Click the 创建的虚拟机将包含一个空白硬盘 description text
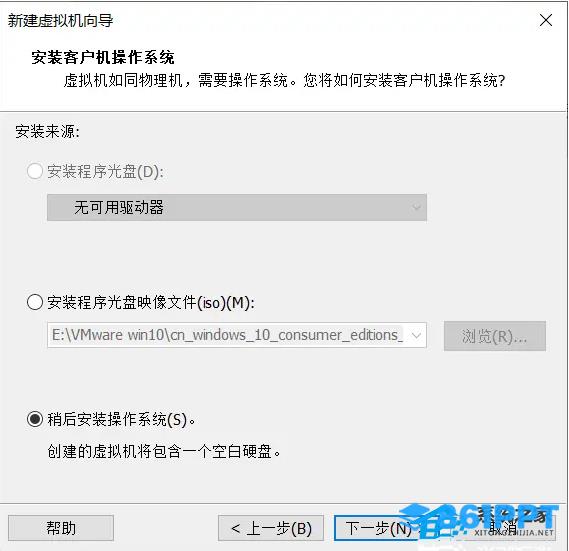 [164, 452]
